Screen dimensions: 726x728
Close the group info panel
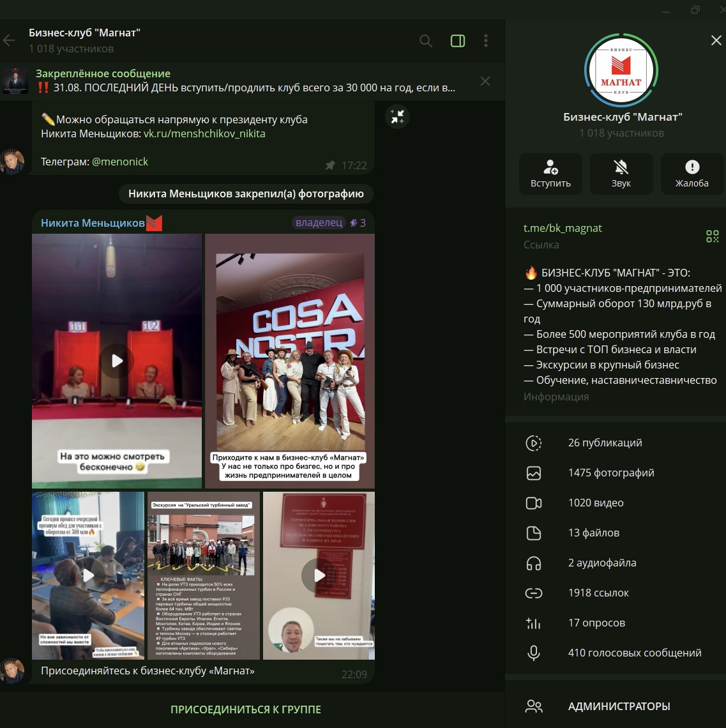pyautogui.click(x=716, y=40)
